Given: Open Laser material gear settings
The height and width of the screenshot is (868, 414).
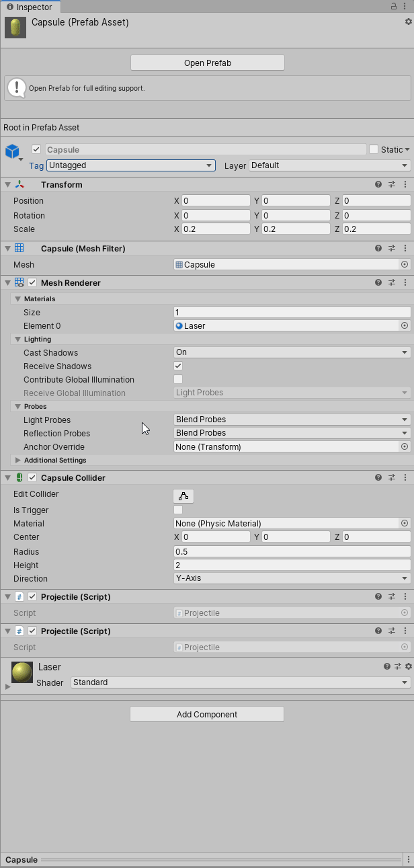Looking at the screenshot, I should pos(408,666).
